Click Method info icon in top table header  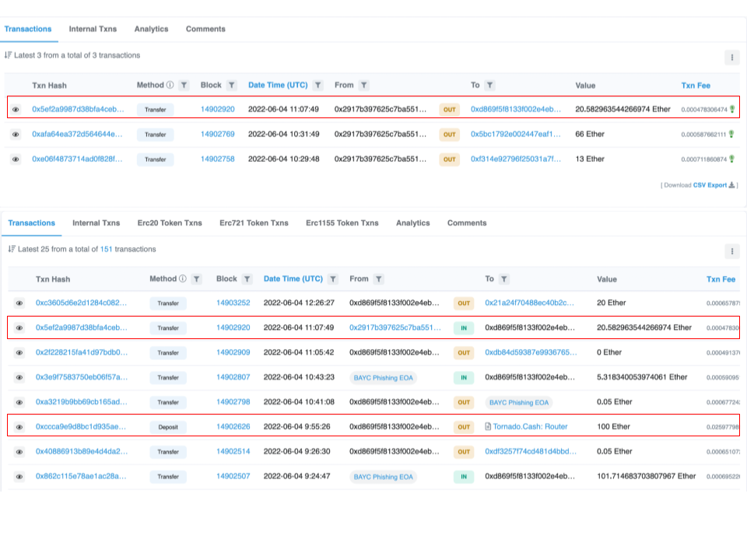(170, 85)
